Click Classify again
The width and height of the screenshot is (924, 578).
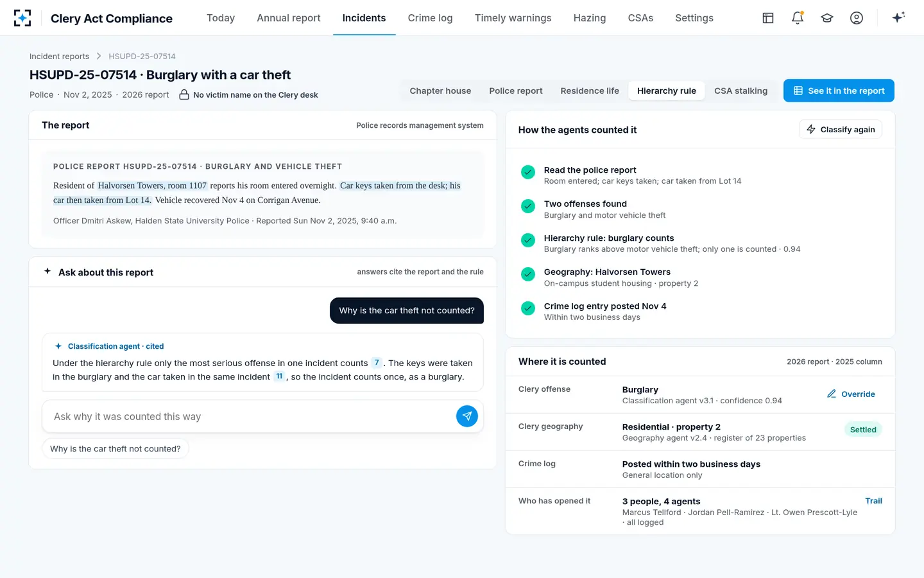[x=841, y=129]
